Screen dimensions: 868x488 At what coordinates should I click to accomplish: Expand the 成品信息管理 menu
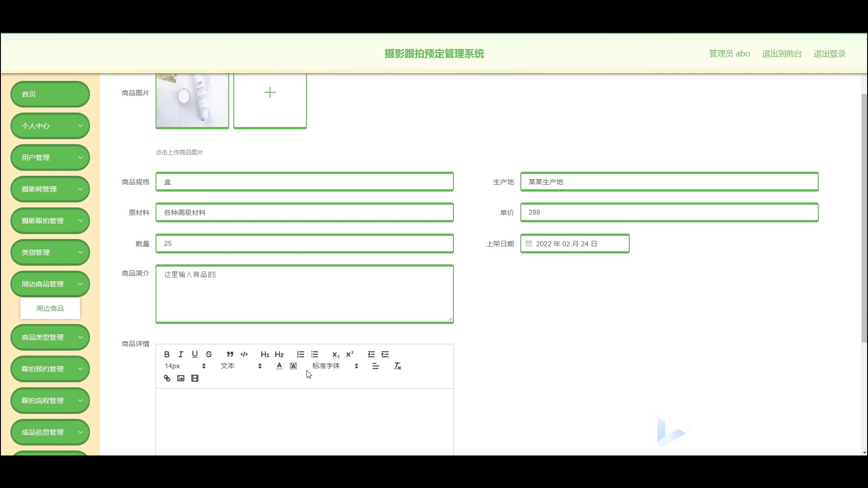[x=50, y=432]
